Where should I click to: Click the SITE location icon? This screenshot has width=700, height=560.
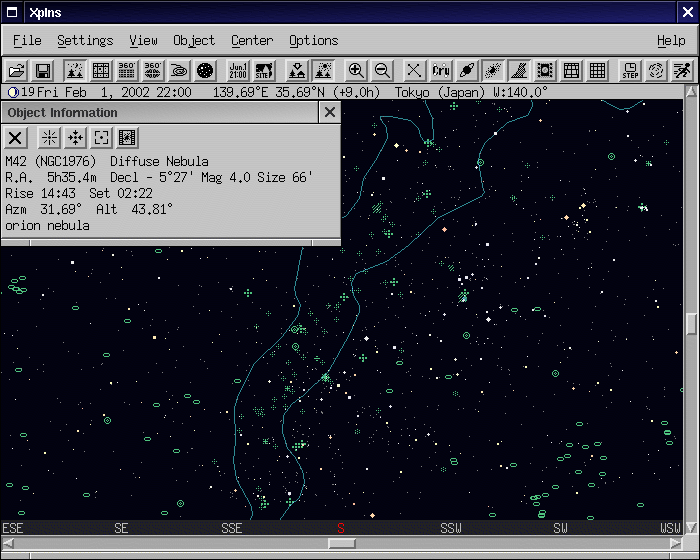coord(264,71)
